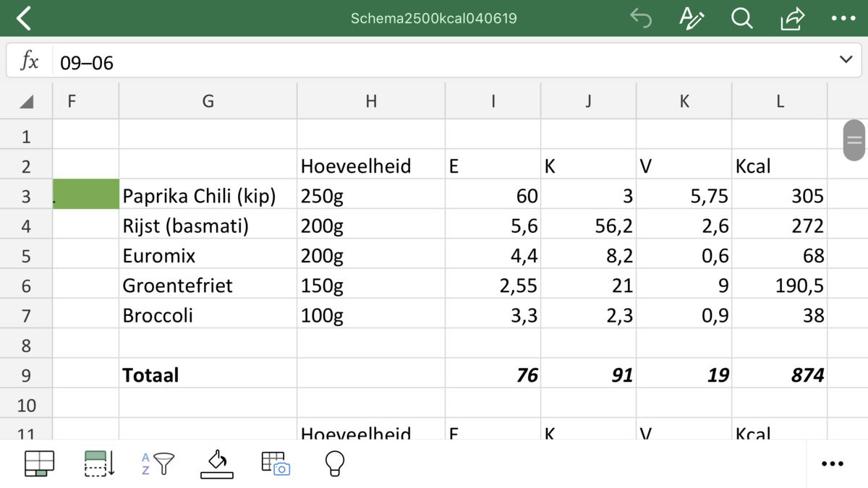This screenshot has width=868, height=488.
Task: Expand the formula bar chevron
Action: tap(846, 60)
